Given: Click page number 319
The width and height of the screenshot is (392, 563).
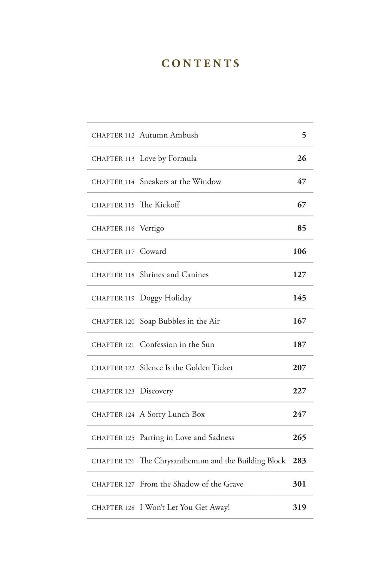Looking at the screenshot, I should [300, 507].
